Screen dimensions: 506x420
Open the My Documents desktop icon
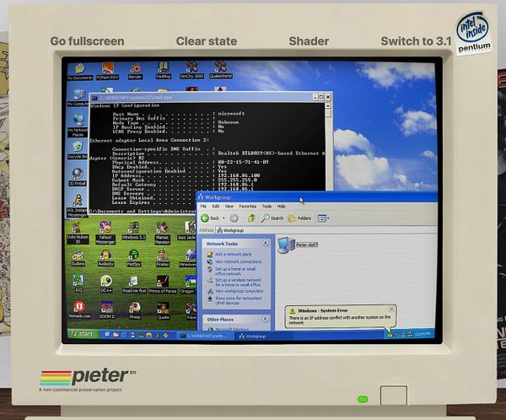click(80, 72)
